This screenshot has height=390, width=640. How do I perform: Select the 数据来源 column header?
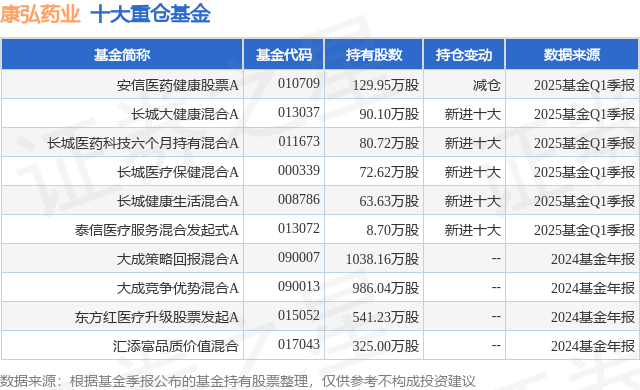[572, 55]
